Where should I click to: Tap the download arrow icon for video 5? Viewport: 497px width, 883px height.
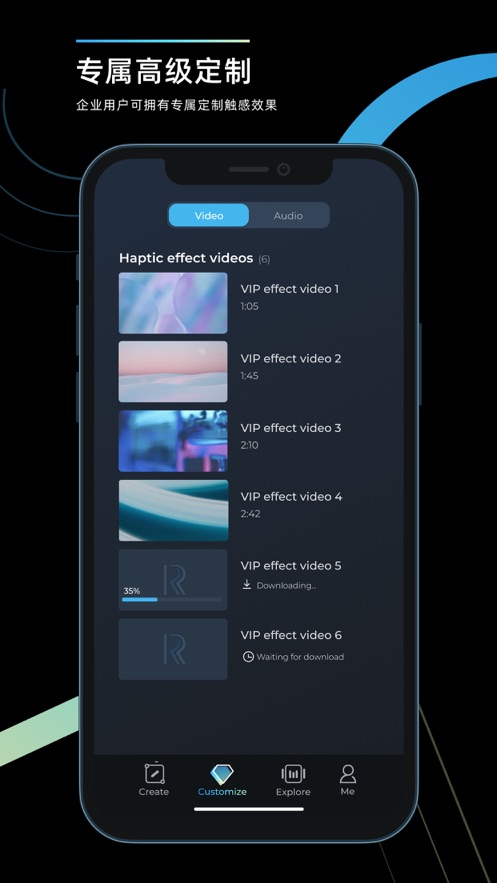[247, 585]
